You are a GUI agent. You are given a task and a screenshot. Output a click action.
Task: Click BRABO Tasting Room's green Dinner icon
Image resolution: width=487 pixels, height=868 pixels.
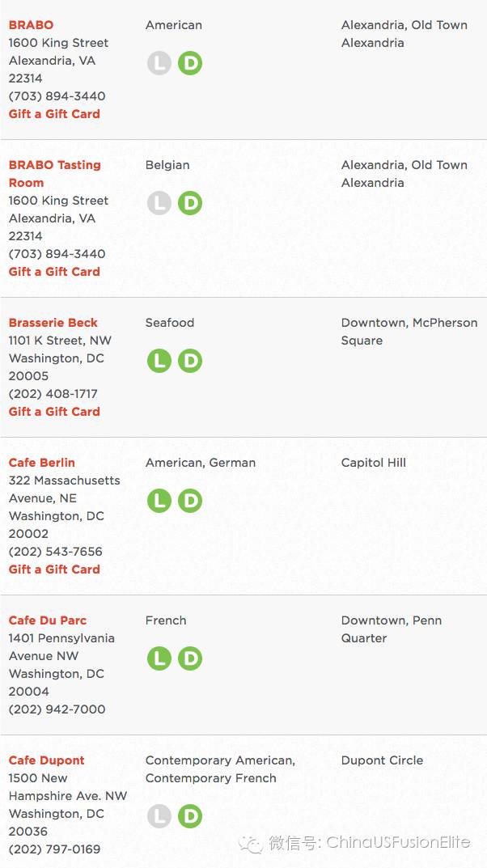(x=190, y=203)
